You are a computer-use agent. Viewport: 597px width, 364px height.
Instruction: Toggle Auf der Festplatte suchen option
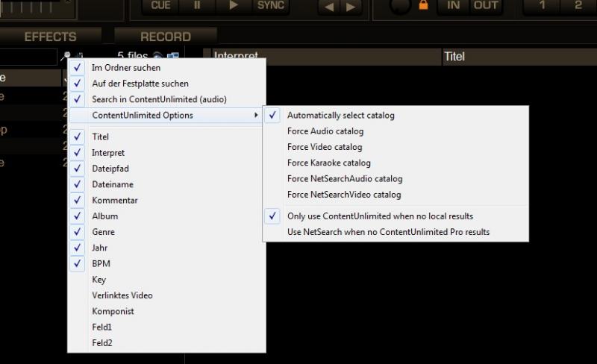pyautogui.click(x=166, y=84)
